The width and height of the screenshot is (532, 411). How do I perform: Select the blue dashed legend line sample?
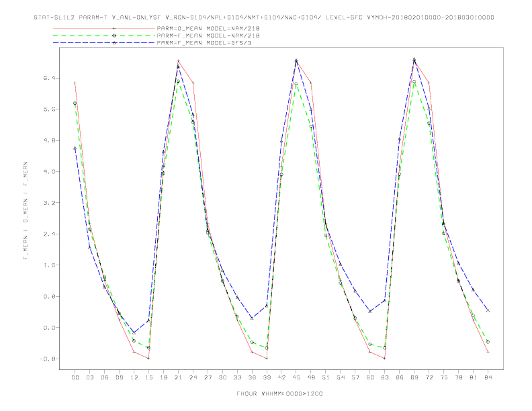[104, 43]
